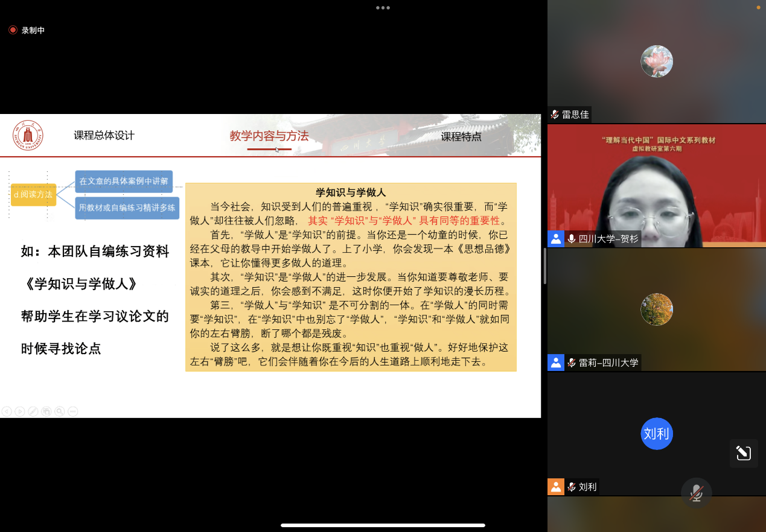Click the previous slide arrow icon
766x532 pixels.
coord(7,411)
